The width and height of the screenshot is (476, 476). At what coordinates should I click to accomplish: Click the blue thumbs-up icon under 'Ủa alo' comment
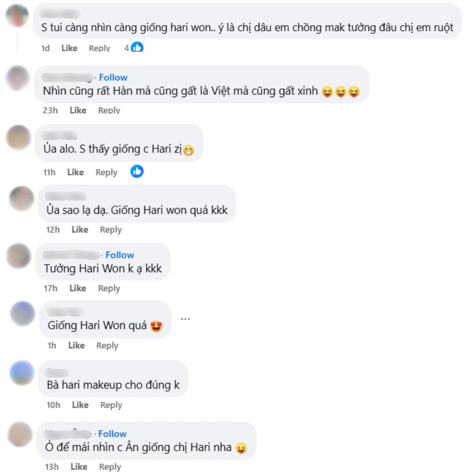point(137,171)
